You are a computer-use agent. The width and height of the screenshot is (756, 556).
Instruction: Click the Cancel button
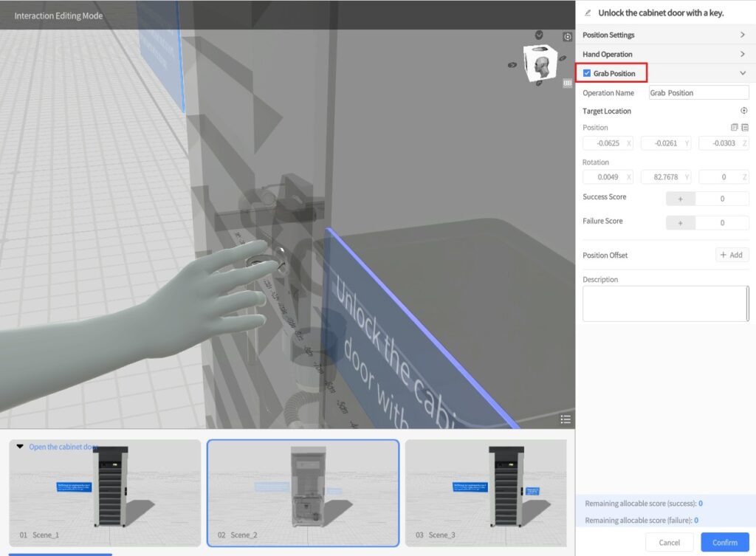tap(669, 543)
